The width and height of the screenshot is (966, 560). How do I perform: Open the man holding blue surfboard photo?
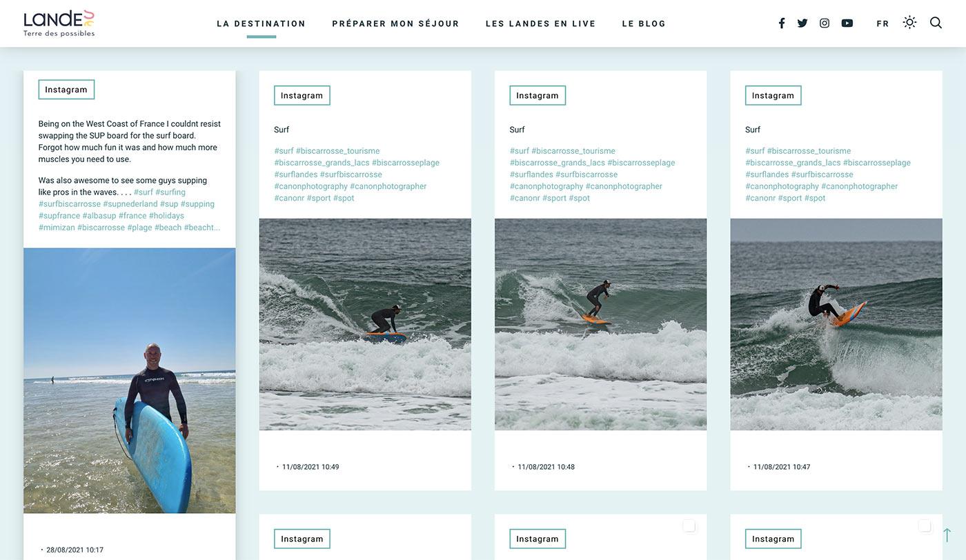[x=130, y=381]
